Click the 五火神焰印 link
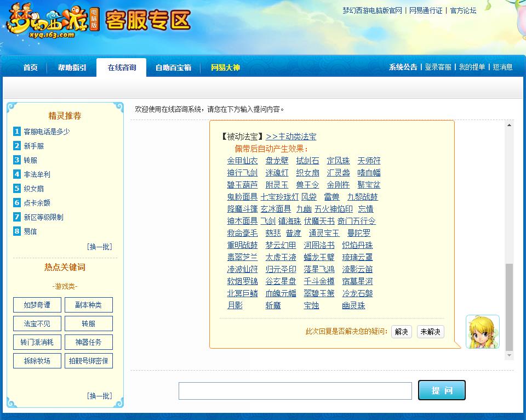The width and height of the screenshot is (526, 420). tap(334, 209)
